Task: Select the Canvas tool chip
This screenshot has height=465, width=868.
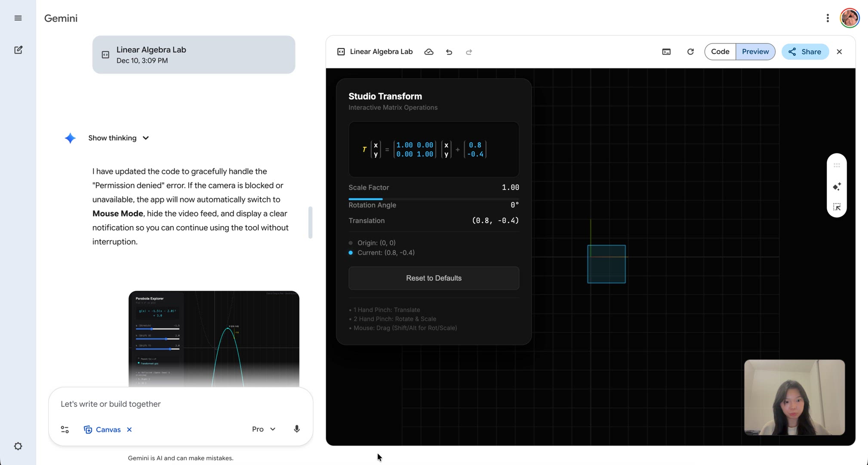Action: pos(102,429)
